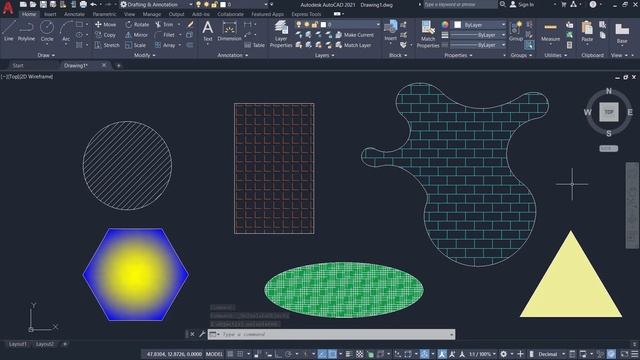Image resolution: width=640 pixels, height=360 pixels.
Task: Activate the Stretch command
Action: pos(107,45)
